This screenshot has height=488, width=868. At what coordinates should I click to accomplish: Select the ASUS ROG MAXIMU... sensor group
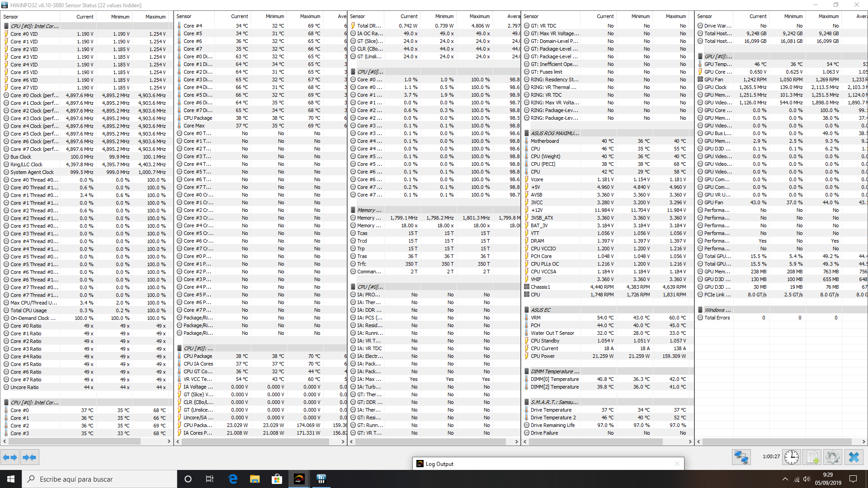click(554, 133)
